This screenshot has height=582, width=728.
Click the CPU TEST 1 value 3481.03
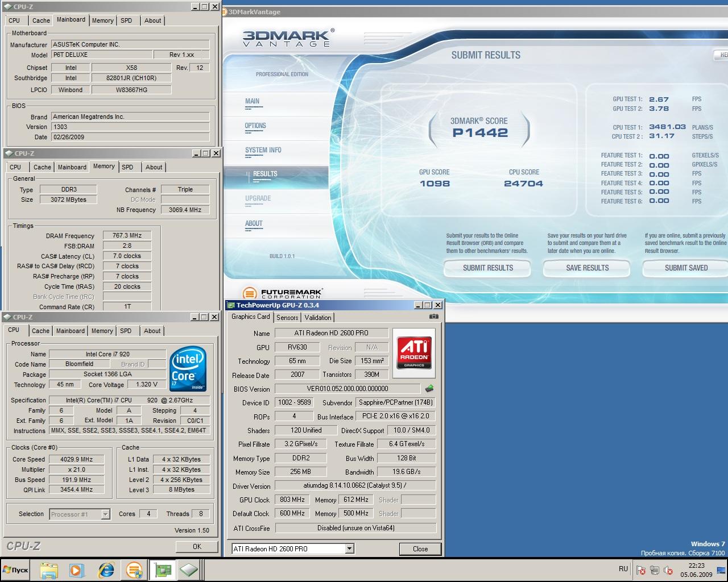[x=667, y=127]
